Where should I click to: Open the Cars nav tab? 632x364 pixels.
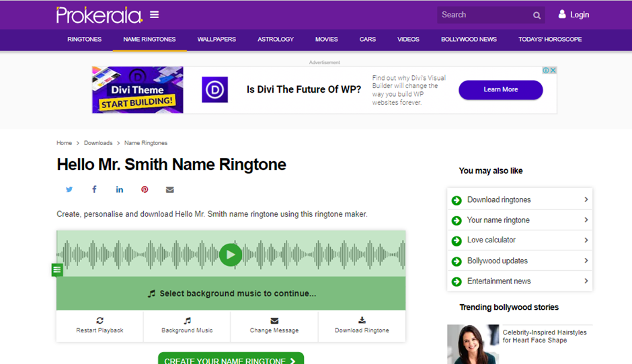pos(368,40)
